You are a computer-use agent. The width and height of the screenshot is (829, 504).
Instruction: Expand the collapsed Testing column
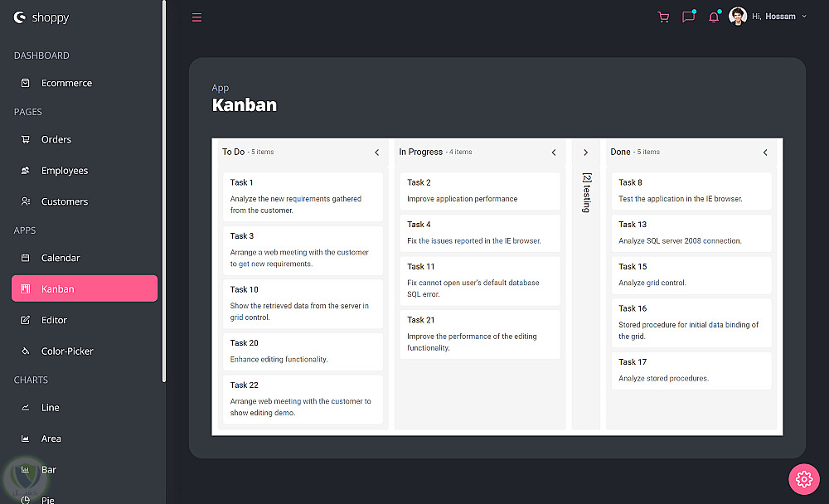point(585,153)
